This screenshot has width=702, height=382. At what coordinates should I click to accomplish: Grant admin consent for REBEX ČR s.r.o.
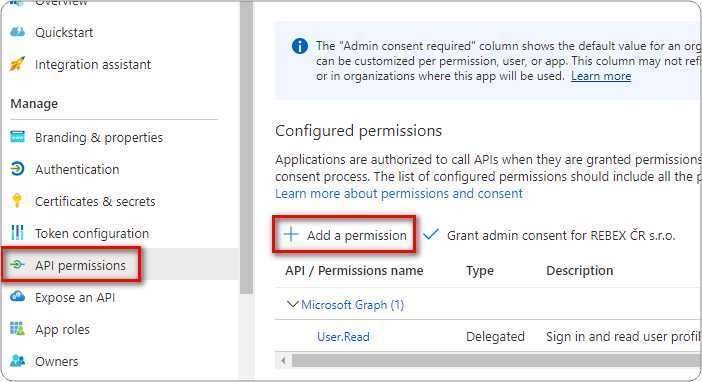(x=549, y=235)
